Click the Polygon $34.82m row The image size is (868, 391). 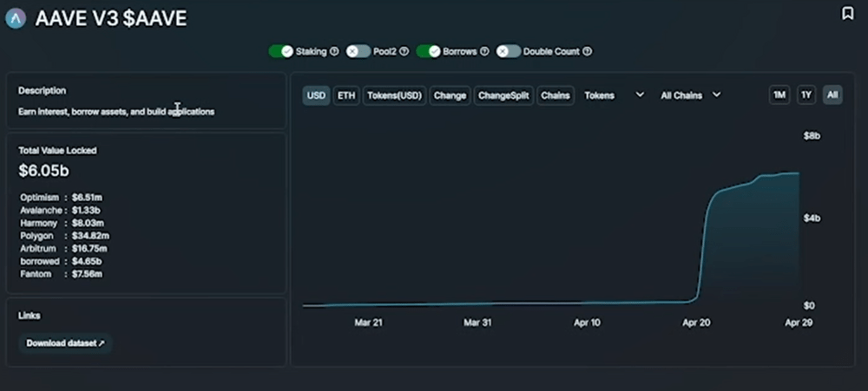(64, 236)
